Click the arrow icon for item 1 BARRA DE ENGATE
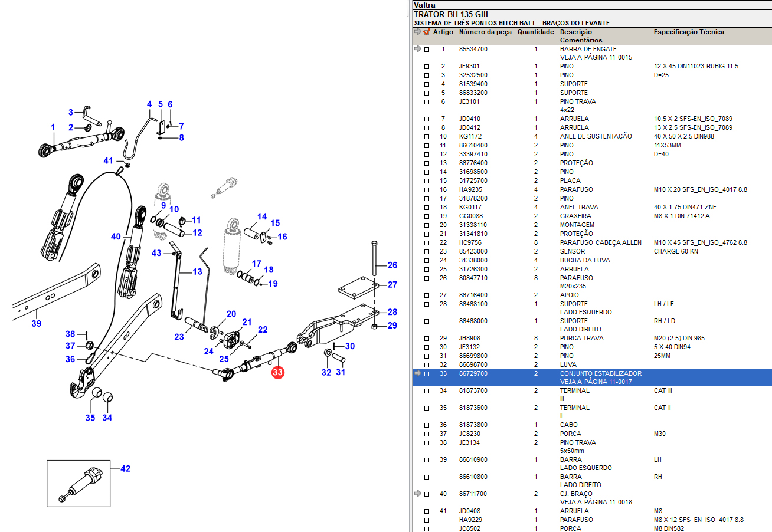This screenshot has height=532, width=772. tap(418, 49)
